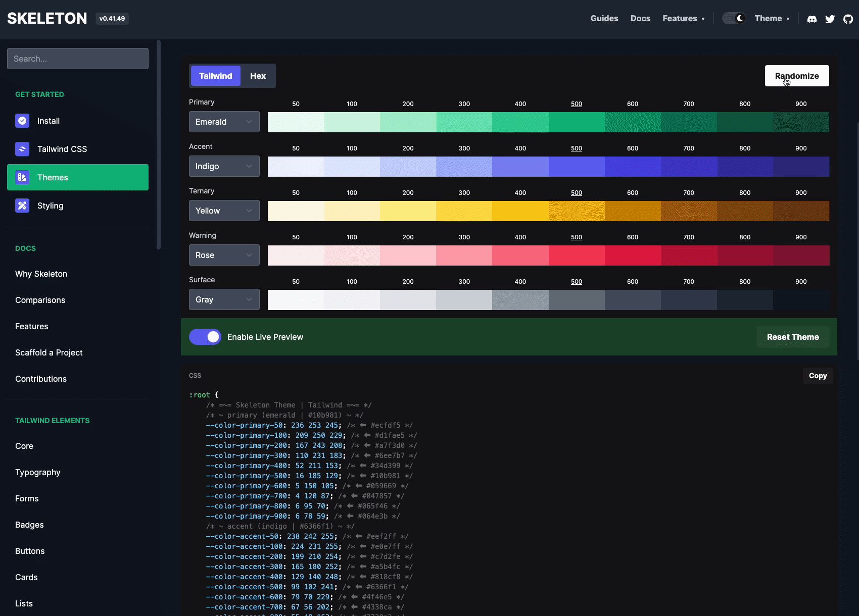Pick the Warning rose 600 swatch
This screenshot has width=859, height=616.
(x=633, y=255)
